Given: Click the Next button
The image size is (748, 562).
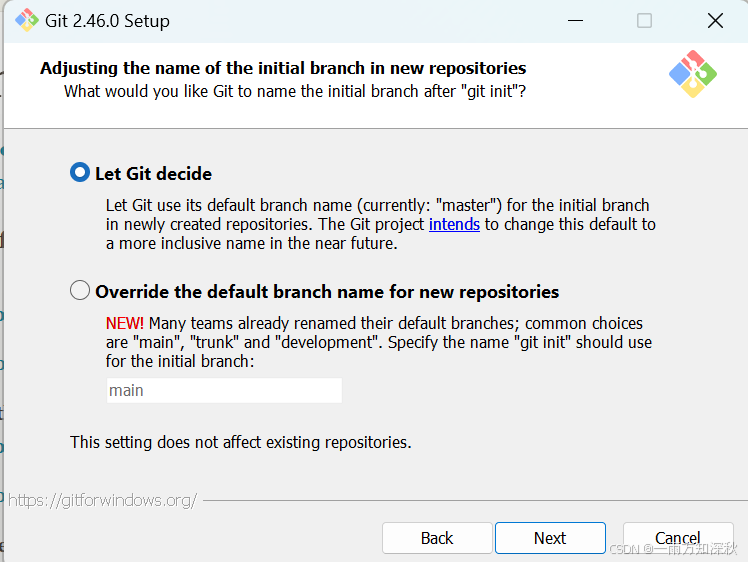Looking at the screenshot, I should tap(550, 538).
